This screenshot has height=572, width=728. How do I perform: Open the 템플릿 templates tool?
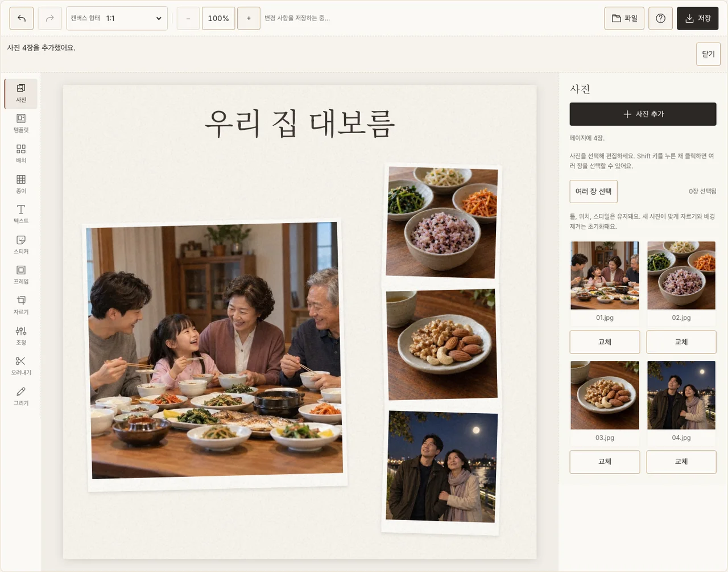tap(21, 124)
